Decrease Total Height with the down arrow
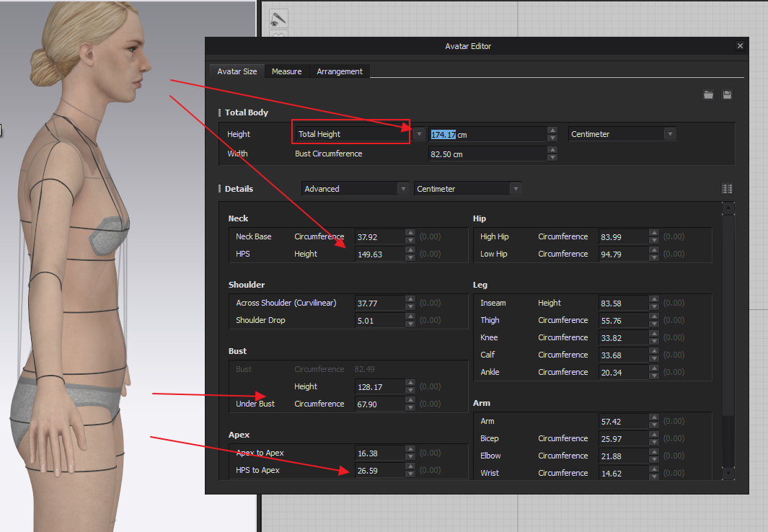768x532 pixels. click(x=552, y=138)
